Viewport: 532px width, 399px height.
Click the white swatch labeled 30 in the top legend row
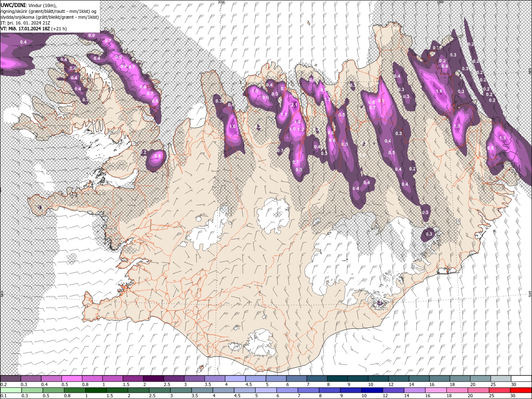tap(521, 379)
